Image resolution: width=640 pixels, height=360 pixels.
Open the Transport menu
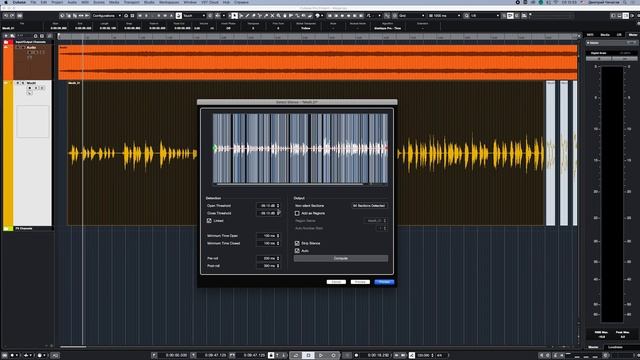[131, 2]
